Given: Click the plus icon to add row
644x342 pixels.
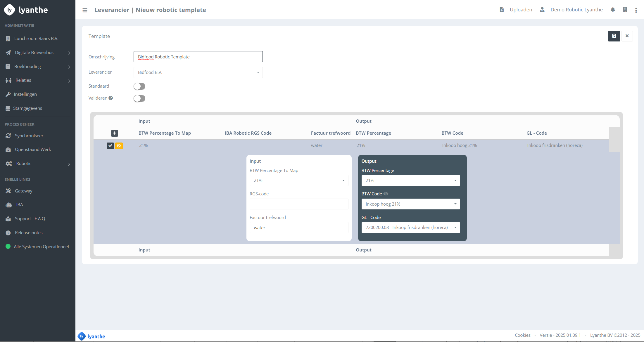Looking at the screenshot, I should pos(115,133).
